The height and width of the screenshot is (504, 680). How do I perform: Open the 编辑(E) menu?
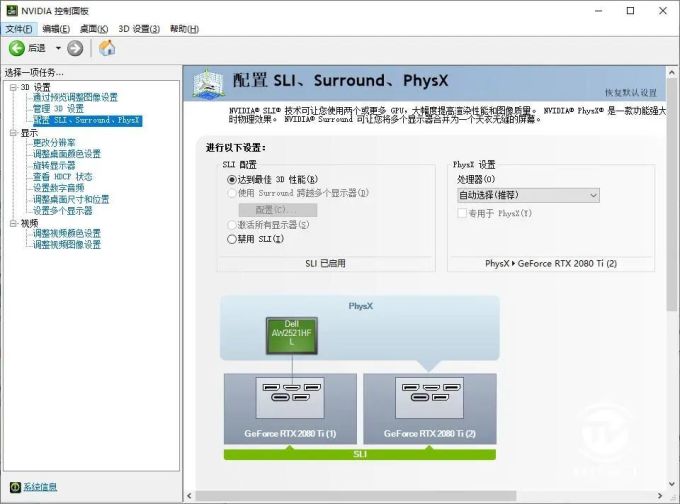[56, 29]
